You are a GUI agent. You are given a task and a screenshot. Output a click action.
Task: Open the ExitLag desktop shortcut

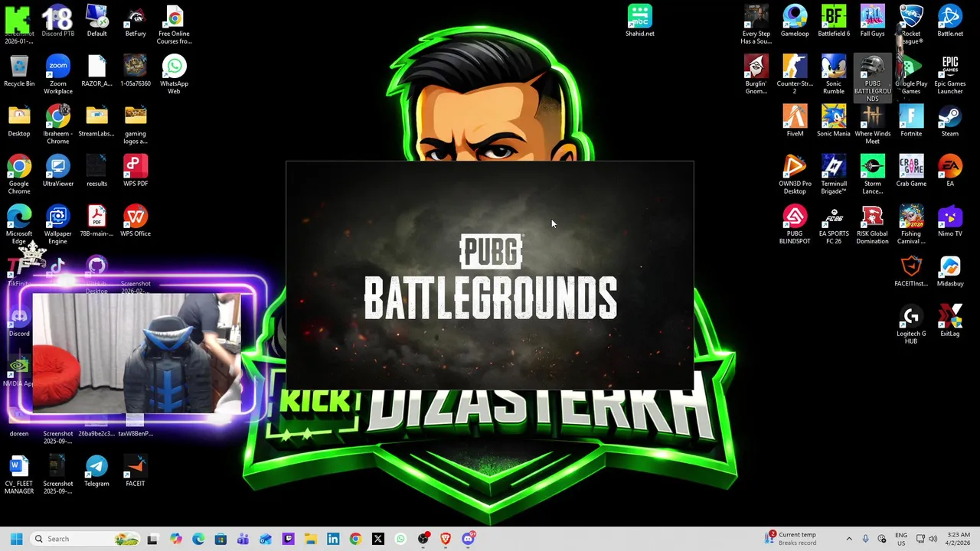point(949,321)
